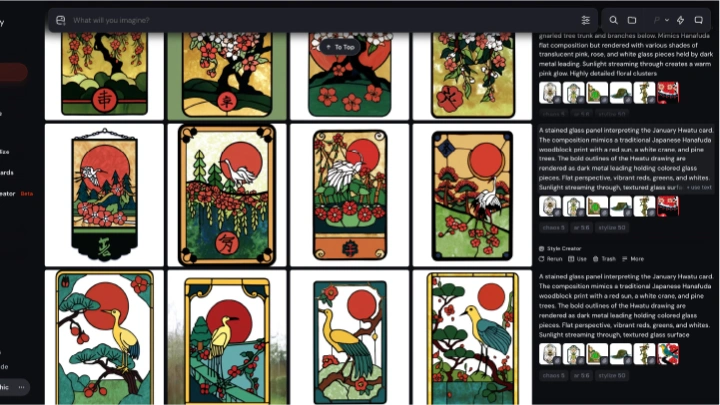The height and width of the screenshot is (405, 720).
Task: Open the chat bubble icon
Action: (698, 20)
